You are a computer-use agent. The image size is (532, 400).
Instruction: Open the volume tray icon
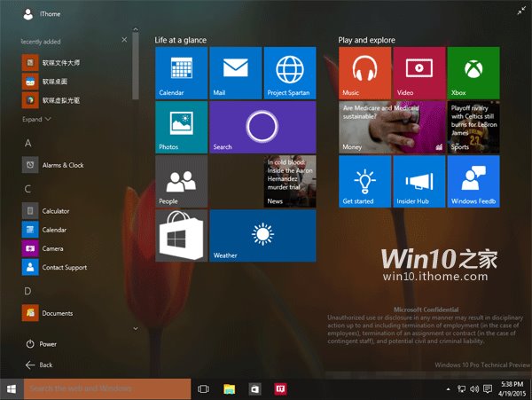(x=474, y=388)
